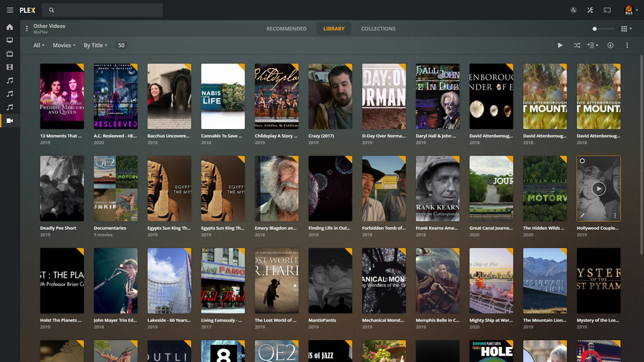The width and height of the screenshot is (644, 362).
Task: Open Finding Life in Out... poster
Action: point(331,189)
